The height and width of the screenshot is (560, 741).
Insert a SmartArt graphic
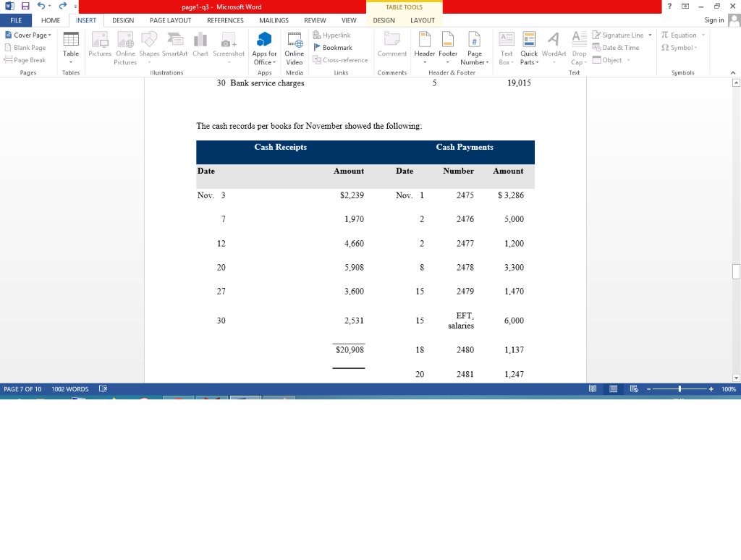point(175,45)
